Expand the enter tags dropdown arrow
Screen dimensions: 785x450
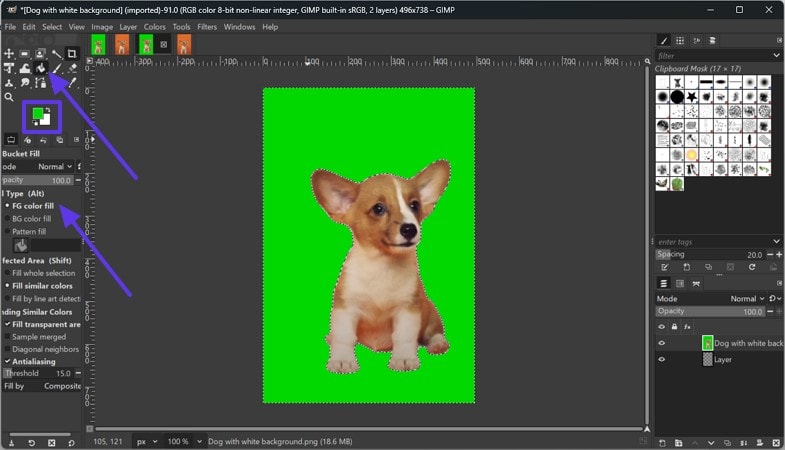776,242
